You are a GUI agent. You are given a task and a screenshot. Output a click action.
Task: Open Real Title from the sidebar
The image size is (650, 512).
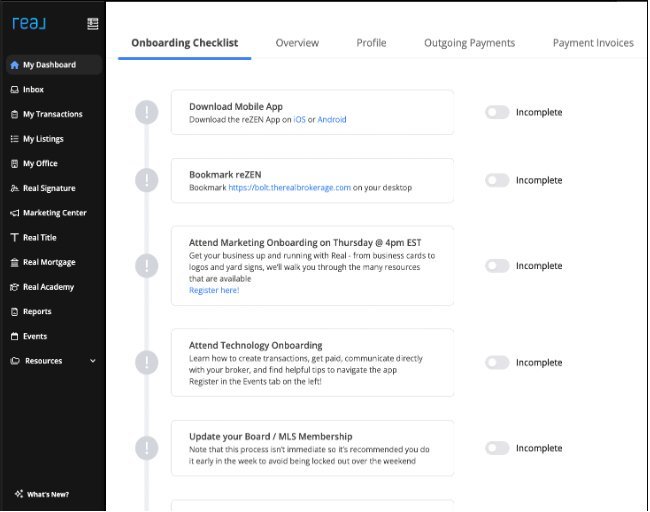(39, 238)
